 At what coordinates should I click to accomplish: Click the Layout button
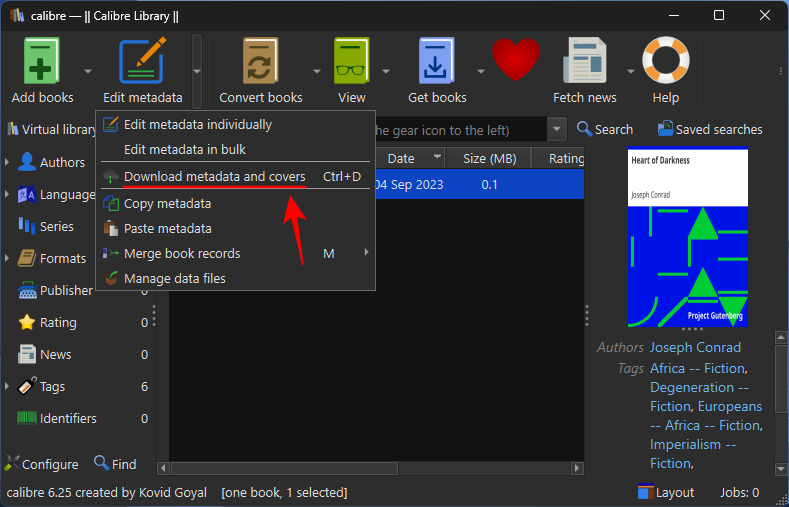[x=665, y=492]
